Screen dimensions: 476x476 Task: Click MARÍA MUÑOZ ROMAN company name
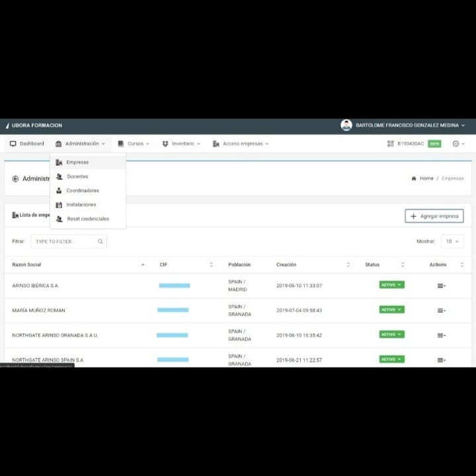[x=38, y=311]
